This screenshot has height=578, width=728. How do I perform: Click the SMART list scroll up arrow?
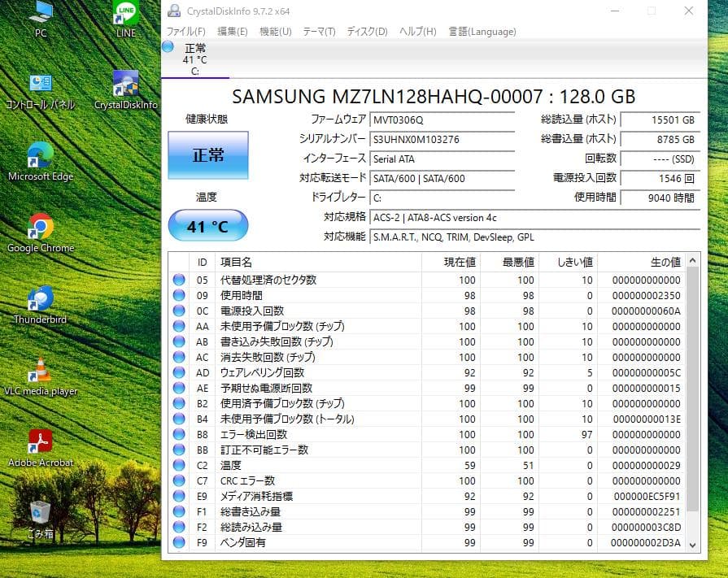click(x=693, y=261)
